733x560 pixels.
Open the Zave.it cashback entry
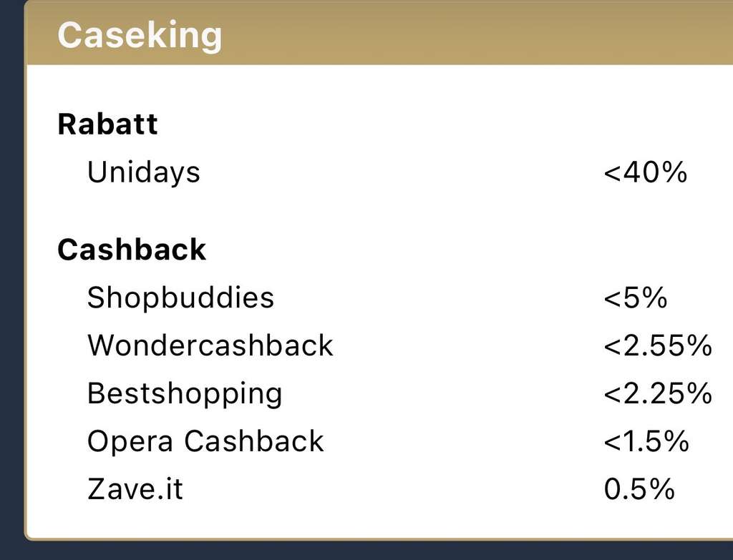(x=135, y=489)
